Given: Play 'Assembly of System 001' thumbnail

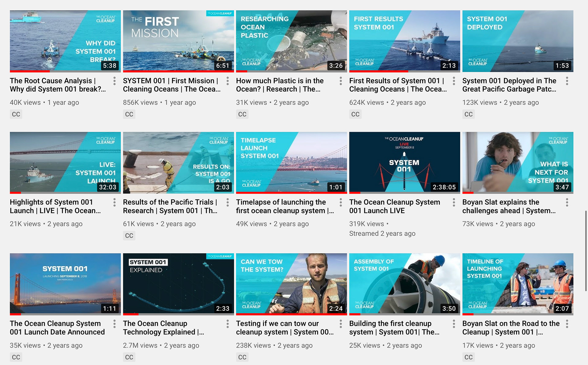Looking at the screenshot, I should click(x=405, y=284).
